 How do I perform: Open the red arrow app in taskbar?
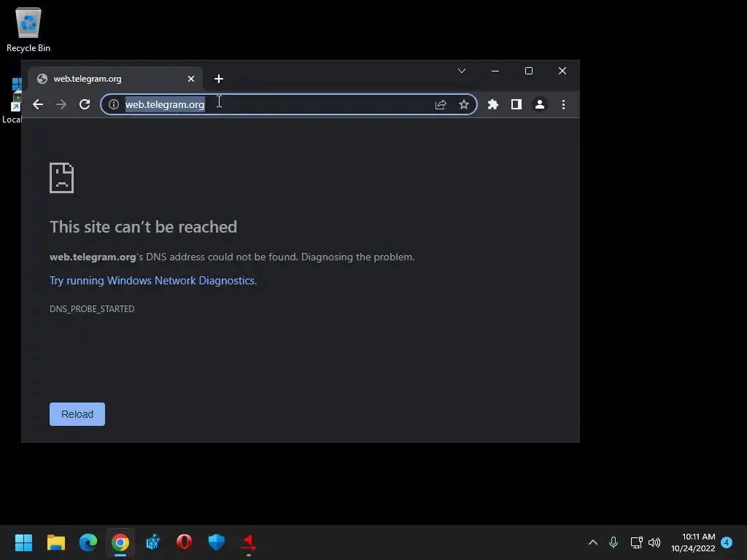click(249, 542)
